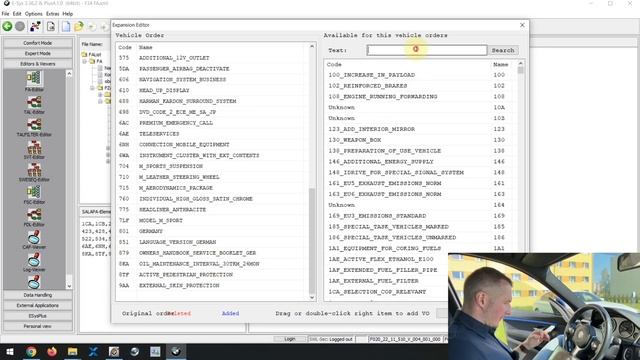Open the SWESEQ-Editor
640x360 pixels.
coord(34,172)
